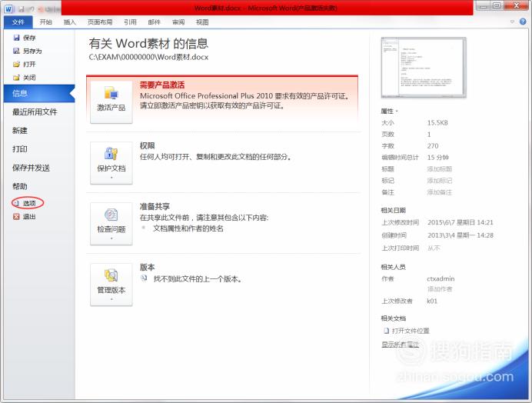532x403 pixels.
Task: Click the editing time value 15 分钟
Action: pos(437,157)
